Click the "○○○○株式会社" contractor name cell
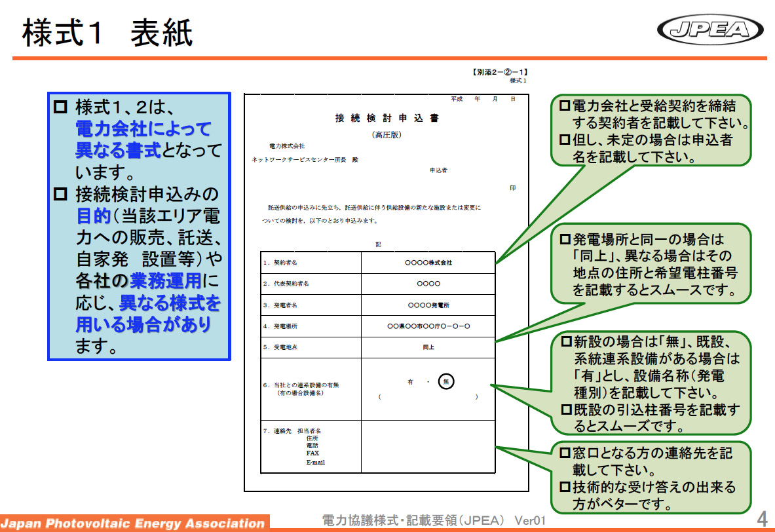This screenshot has height=532, width=775. (x=428, y=263)
